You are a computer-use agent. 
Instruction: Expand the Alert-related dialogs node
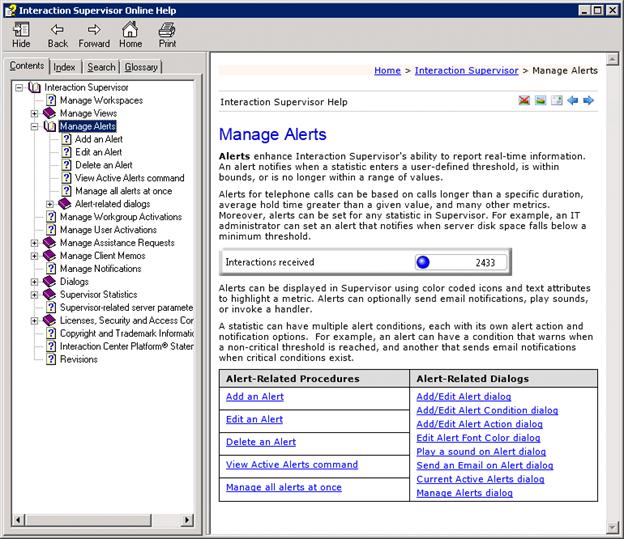(x=51, y=204)
